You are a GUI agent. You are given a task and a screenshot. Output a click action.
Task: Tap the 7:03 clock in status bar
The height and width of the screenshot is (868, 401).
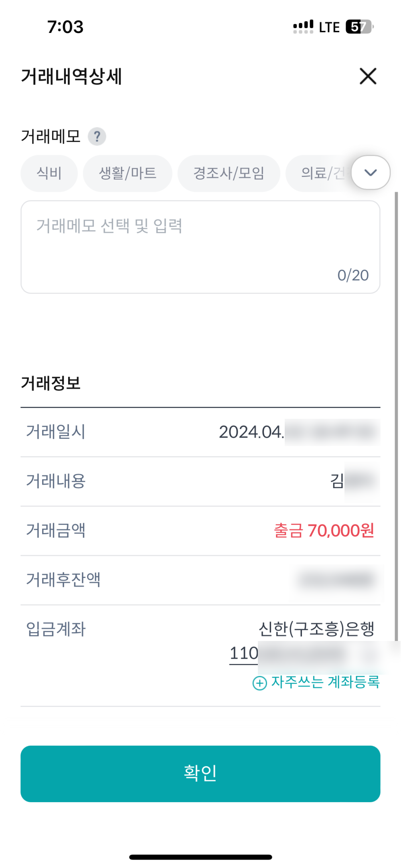(x=65, y=27)
